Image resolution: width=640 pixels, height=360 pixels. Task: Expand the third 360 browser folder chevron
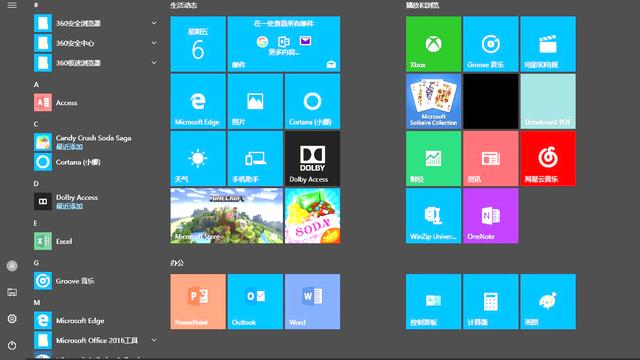point(154,63)
